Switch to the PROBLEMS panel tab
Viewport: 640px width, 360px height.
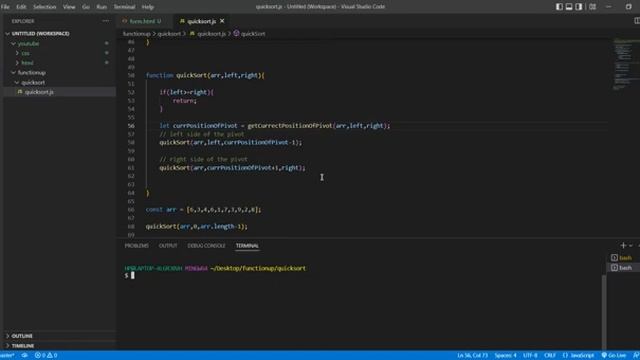(x=136, y=246)
